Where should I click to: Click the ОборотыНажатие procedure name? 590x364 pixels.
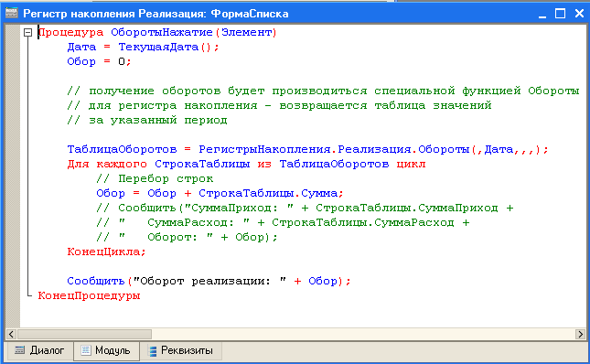coord(162,33)
